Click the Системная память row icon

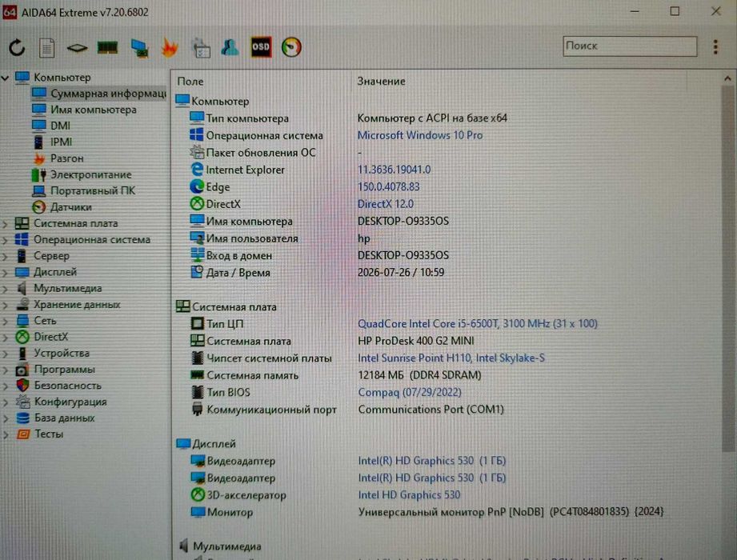[x=198, y=375]
